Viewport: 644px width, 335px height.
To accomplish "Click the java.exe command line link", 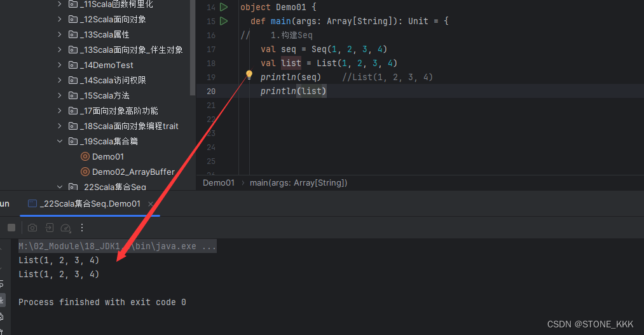I will tap(118, 246).
